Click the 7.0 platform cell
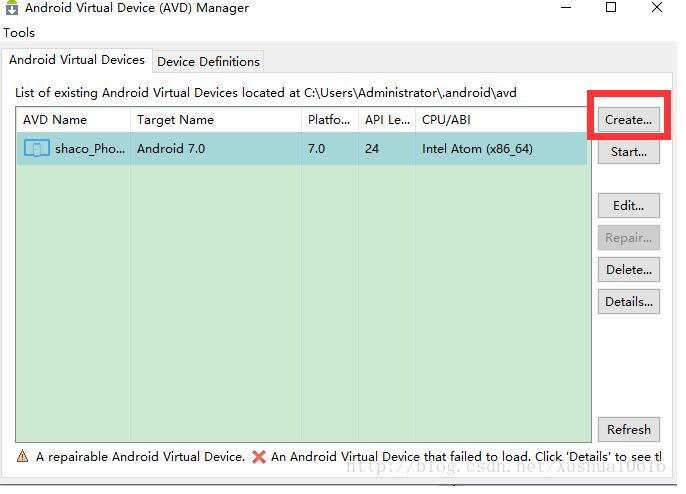Screen dimensions: 686x494 330,149
